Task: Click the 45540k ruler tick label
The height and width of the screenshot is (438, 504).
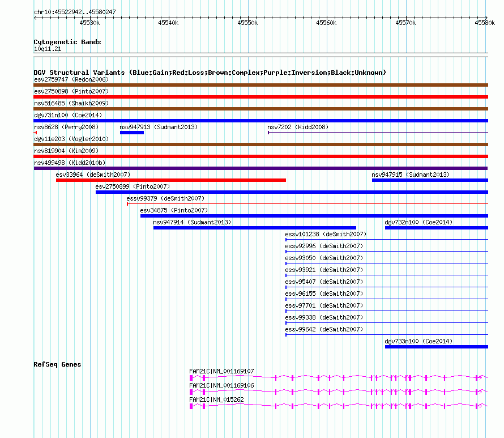Action: pos(168,23)
